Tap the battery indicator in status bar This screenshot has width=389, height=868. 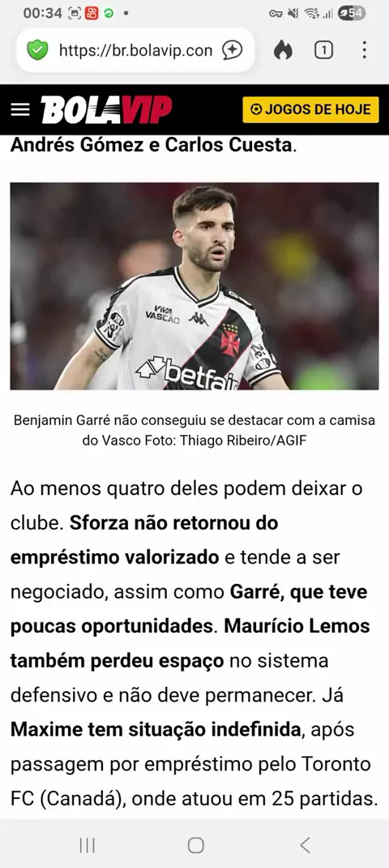point(352,13)
